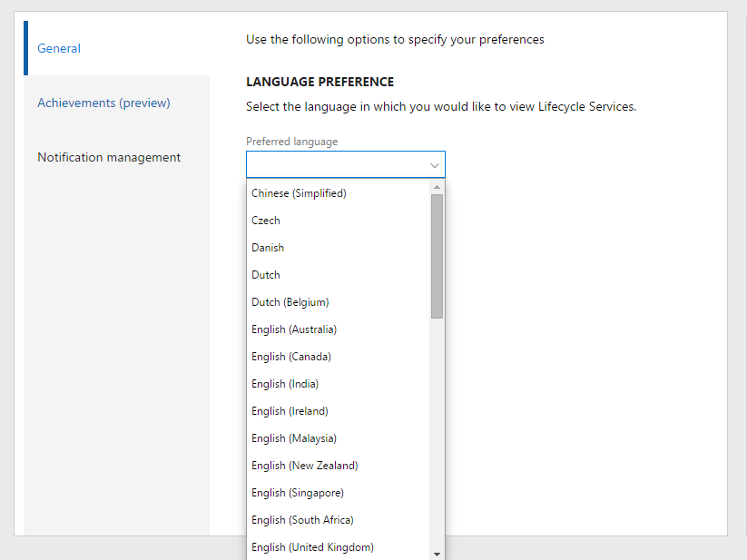Collapse the Preferred language dropdown chevron
This screenshot has width=747, height=560.
pyautogui.click(x=435, y=165)
